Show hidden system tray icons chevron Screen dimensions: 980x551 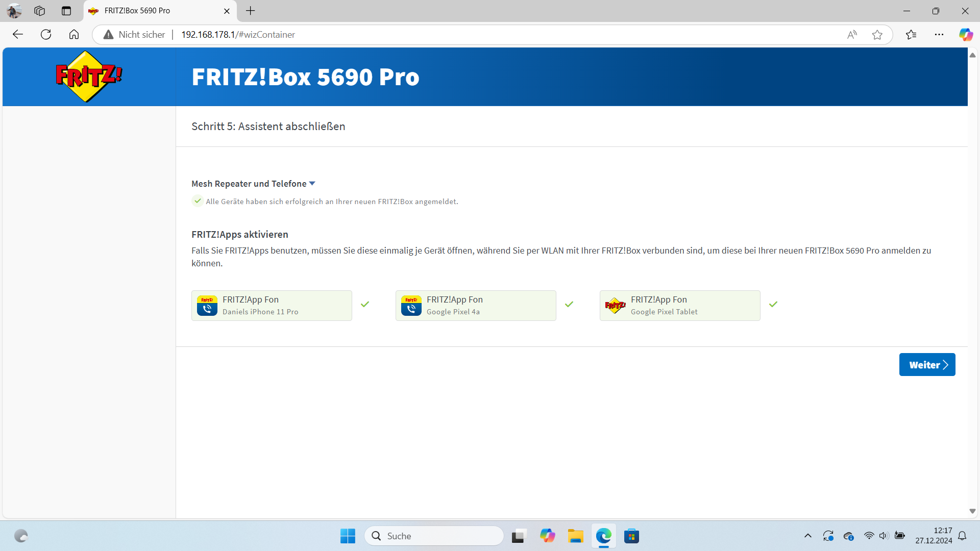807,536
